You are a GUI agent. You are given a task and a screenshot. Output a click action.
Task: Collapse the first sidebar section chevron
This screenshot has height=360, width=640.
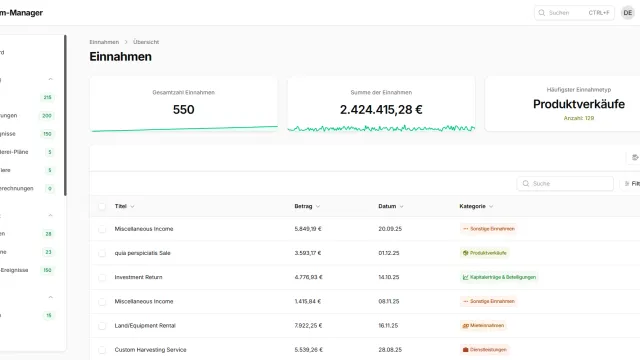[x=50, y=79]
